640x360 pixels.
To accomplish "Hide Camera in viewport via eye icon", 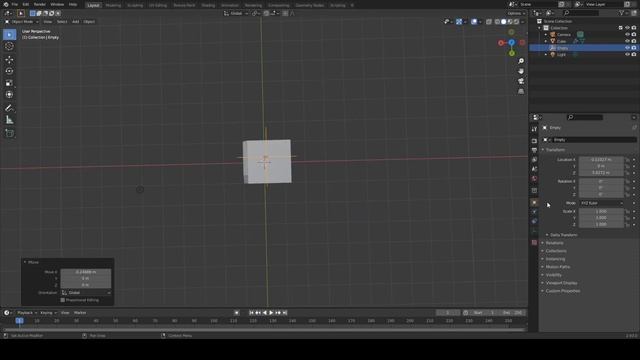I will [x=627, y=35].
